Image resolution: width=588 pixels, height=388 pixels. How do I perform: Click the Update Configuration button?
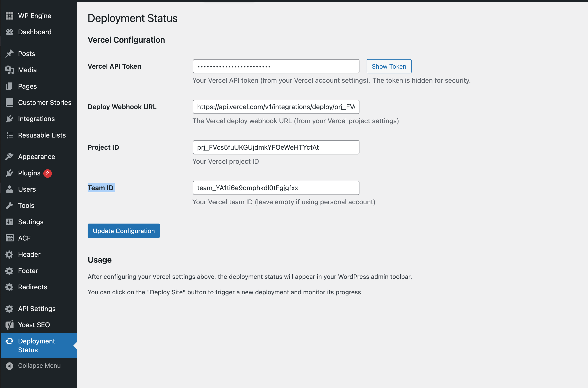click(124, 231)
